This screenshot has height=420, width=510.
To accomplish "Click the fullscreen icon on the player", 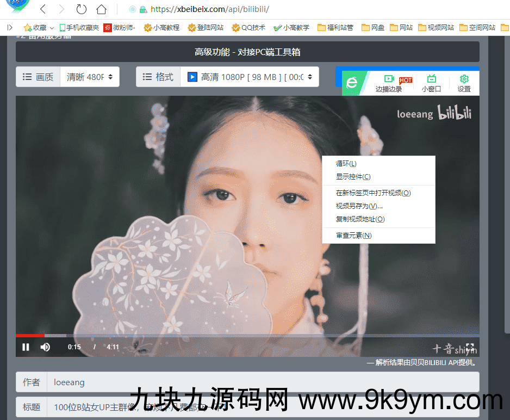I will coord(470,347).
